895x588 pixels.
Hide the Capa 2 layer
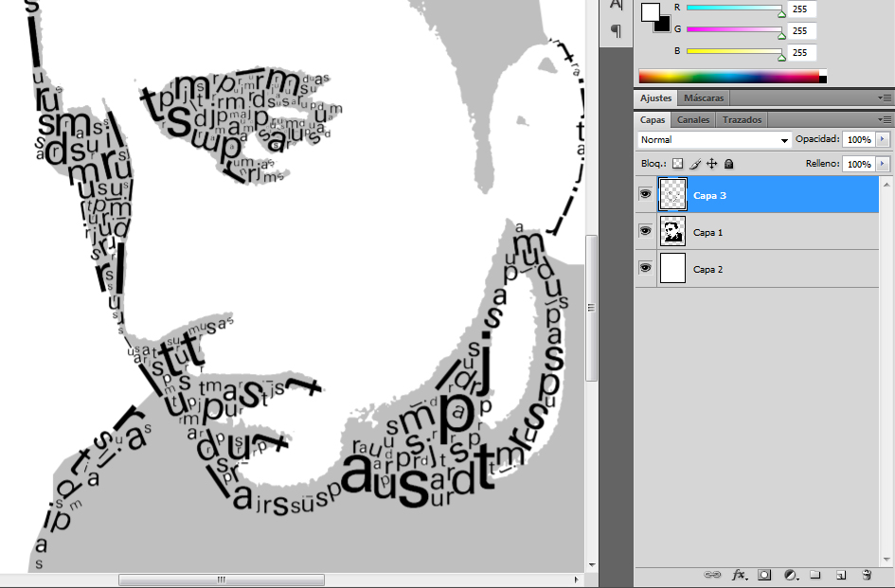(646, 268)
